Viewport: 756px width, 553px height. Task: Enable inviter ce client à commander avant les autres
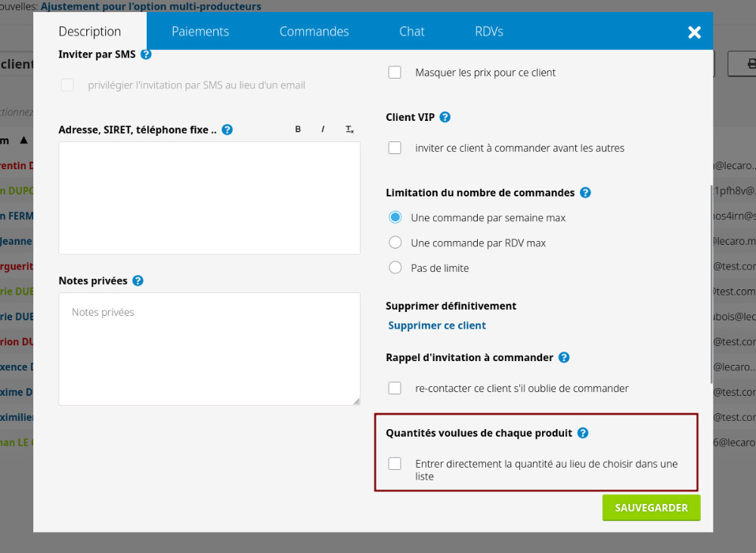point(395,148)
